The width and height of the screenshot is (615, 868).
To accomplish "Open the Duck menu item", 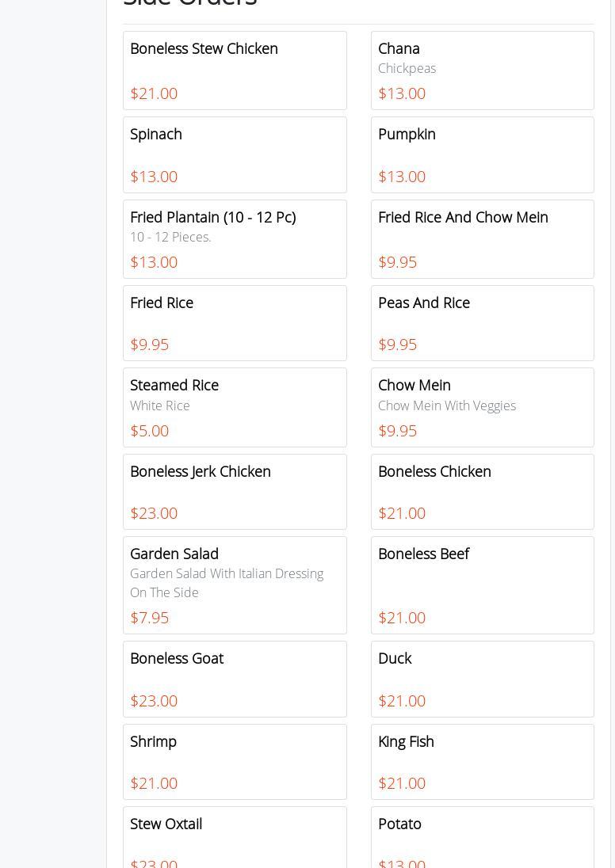I will [x=482, y=679].
